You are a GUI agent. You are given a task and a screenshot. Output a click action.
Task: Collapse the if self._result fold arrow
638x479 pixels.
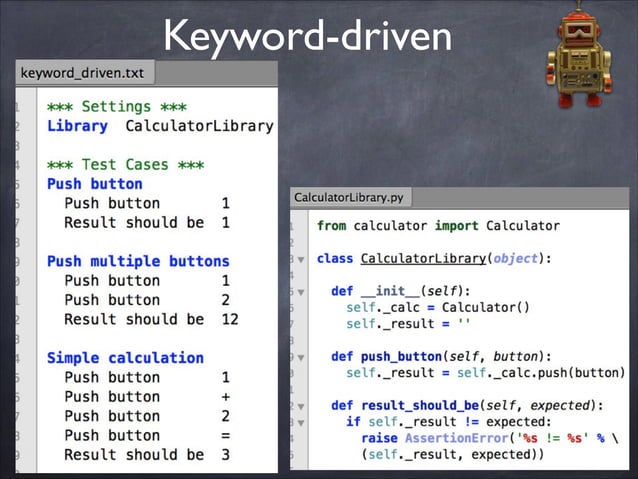pyautogui.click(x=301, y=422)
